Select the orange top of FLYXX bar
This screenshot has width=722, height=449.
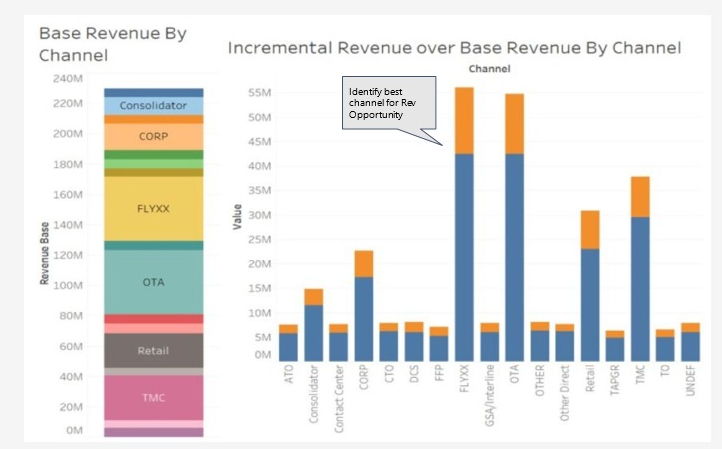click(x=463, y=120)
